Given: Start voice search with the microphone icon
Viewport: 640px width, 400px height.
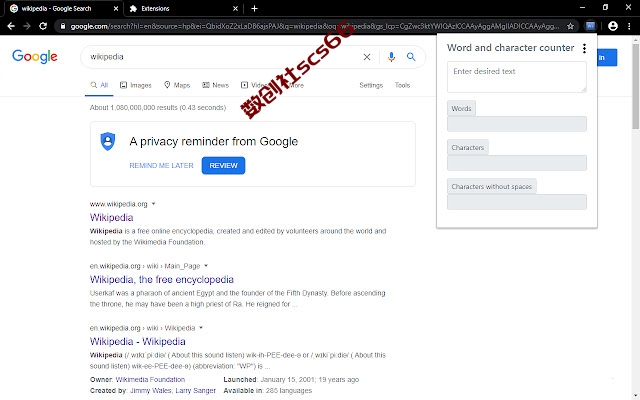Looking at the screenshot, I should tap(391, 57).
